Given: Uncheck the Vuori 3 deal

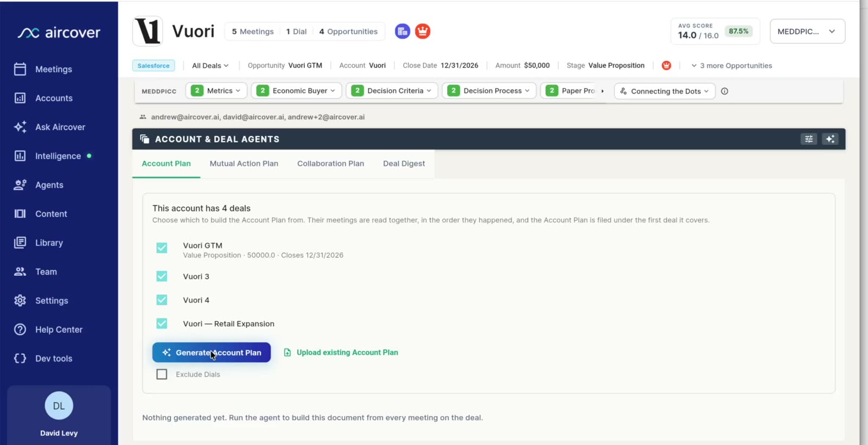Looking at the screenshot, I should [162, 276].
